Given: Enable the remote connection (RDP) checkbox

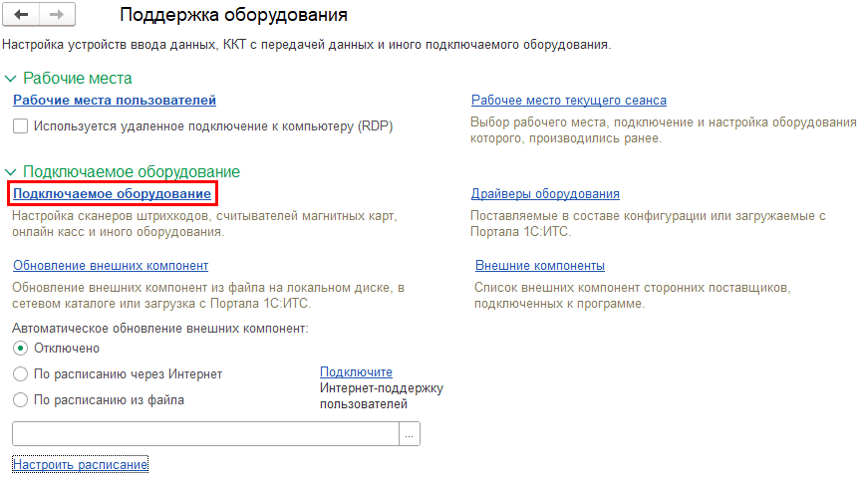Looking at the screenshot, I should coord(20,126).
